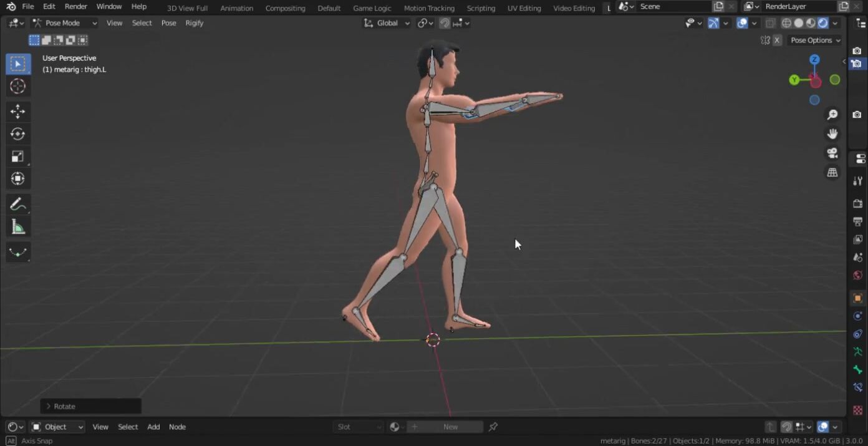
Task: Select the Rotate tool in the toolbar
Action: pyautogui.click(x=17, y=134)
